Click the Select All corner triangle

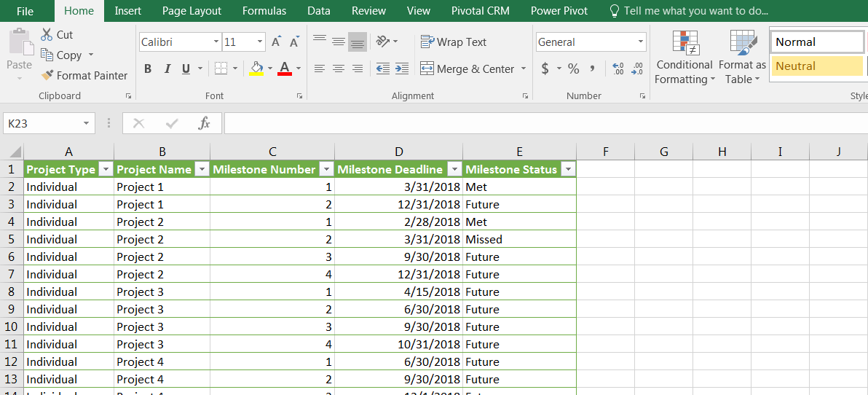[x=15, y=152]
